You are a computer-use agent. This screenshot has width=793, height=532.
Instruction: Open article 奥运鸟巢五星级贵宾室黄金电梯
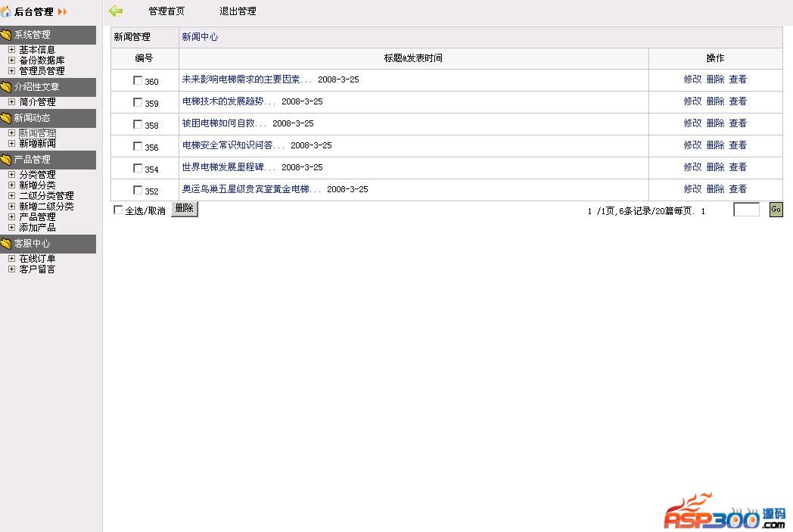[x=251, y=189]
